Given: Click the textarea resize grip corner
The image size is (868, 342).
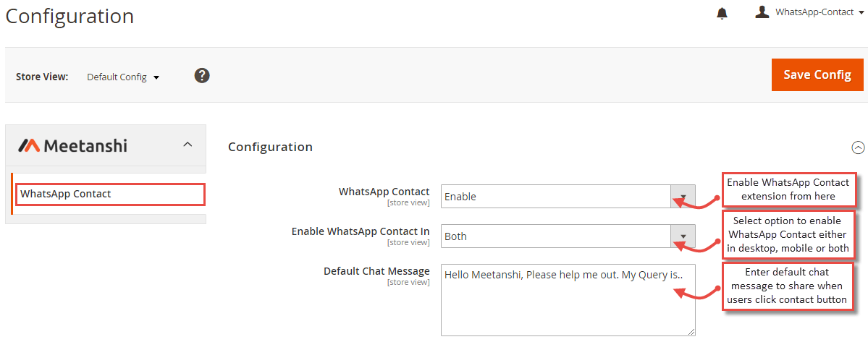Looking at the screenshot, I should pos(691,332).
